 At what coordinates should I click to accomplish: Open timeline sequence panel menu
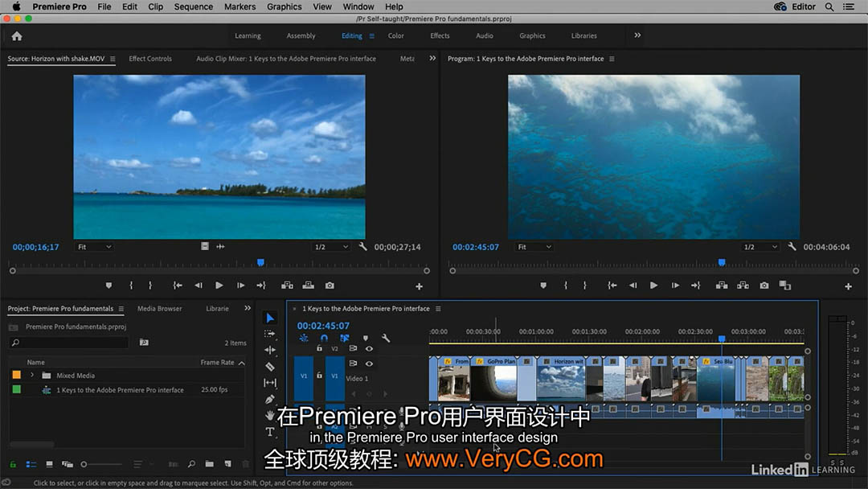tap(438, 309)
